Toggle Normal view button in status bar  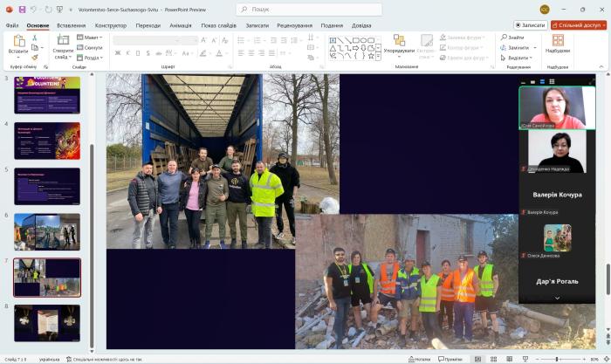[x=478, y=359]
